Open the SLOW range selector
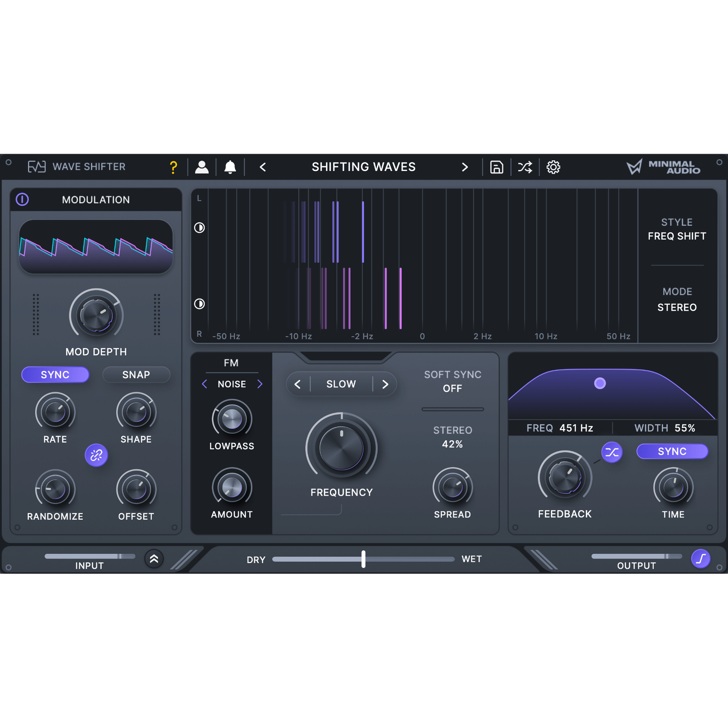This screenshot has width=728, height=728. point(341,384)
